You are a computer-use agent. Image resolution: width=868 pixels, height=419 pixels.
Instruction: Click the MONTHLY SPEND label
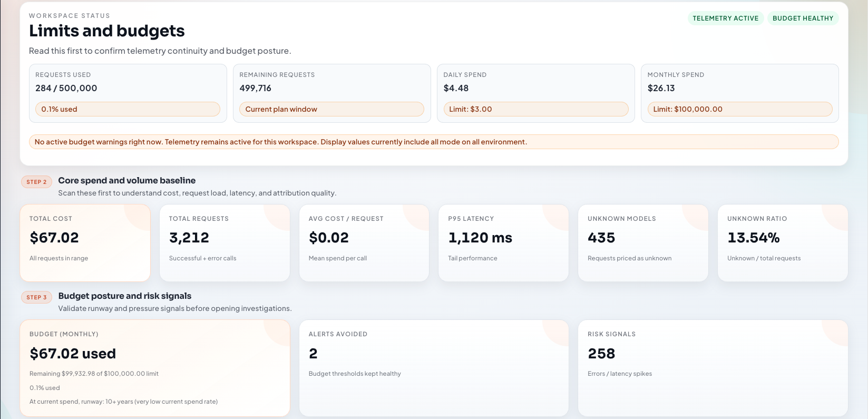676,75
